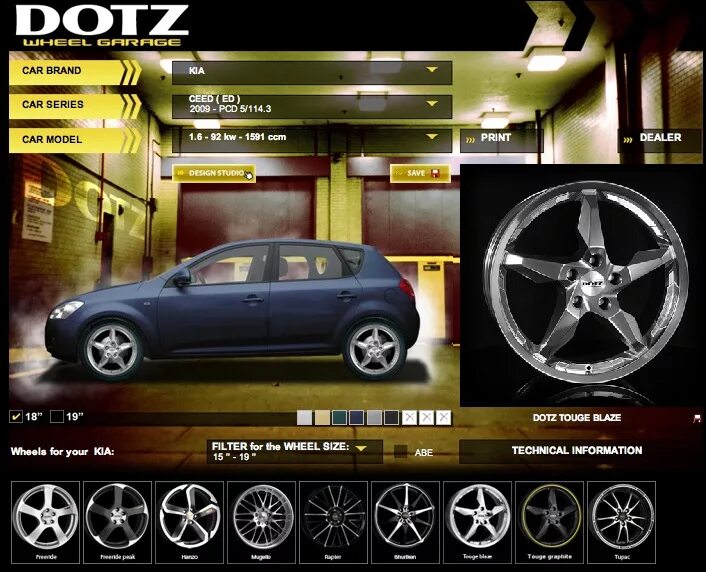The image size is (706, 572).
Task: Toggle the ABE checkbox
Action: tap(400, 452)
